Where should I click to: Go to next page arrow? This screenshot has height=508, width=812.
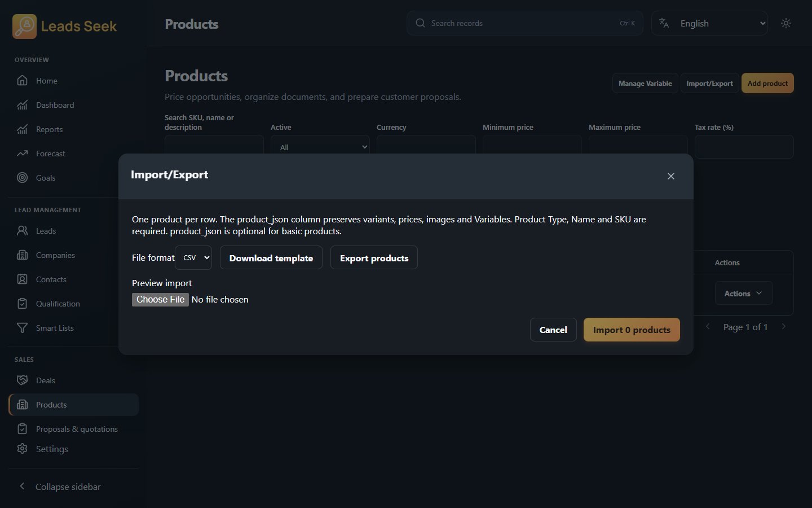click(x=783, y=327)
